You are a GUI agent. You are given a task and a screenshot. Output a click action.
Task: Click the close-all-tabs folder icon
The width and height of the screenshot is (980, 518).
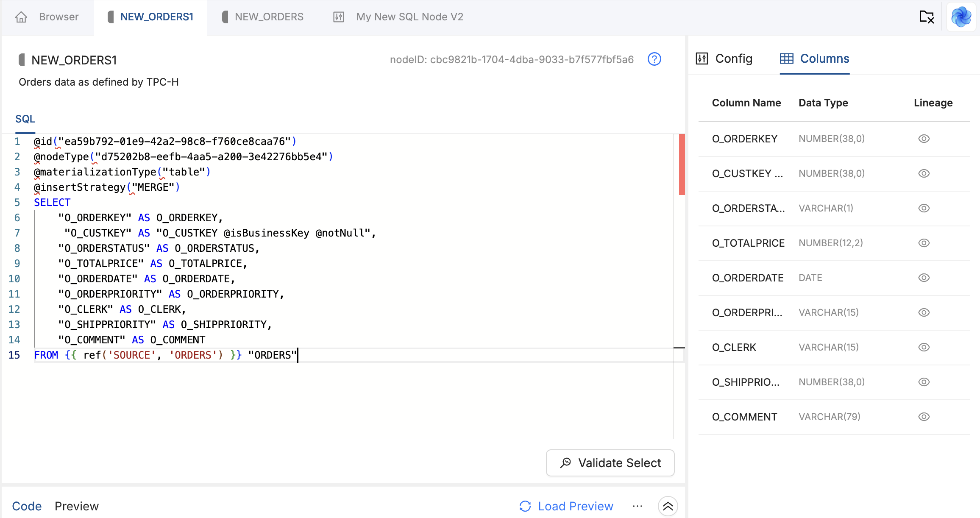[x=927, y=17]
